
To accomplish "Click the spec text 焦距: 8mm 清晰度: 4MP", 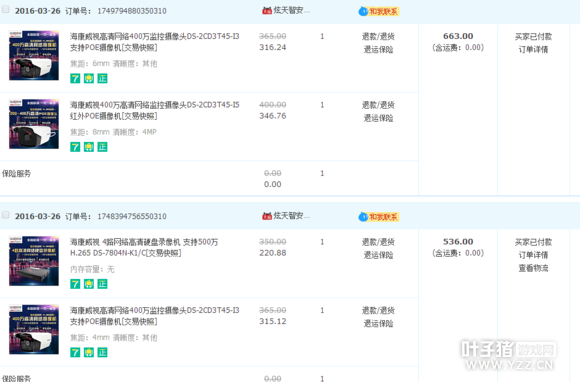I will [113, 132].
